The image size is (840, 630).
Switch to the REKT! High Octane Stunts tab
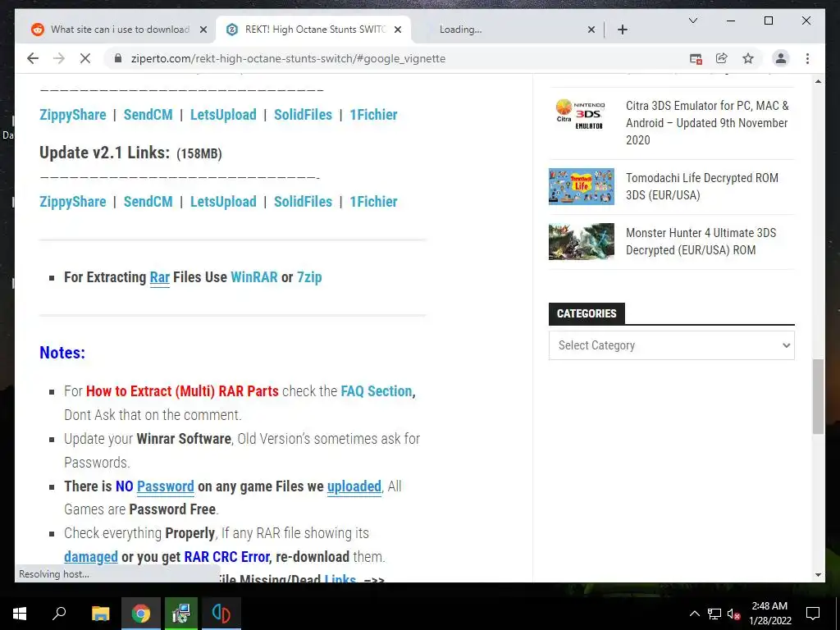(x=313, y=30)
